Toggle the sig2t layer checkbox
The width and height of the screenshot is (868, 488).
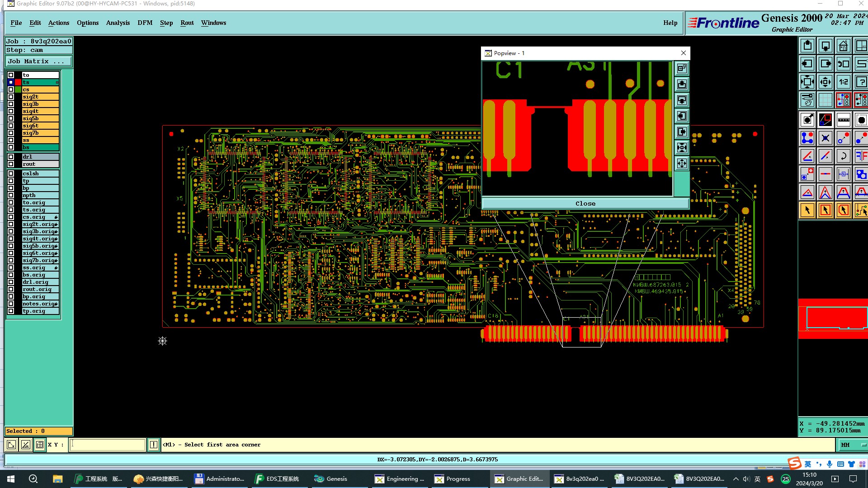[11, 97]
